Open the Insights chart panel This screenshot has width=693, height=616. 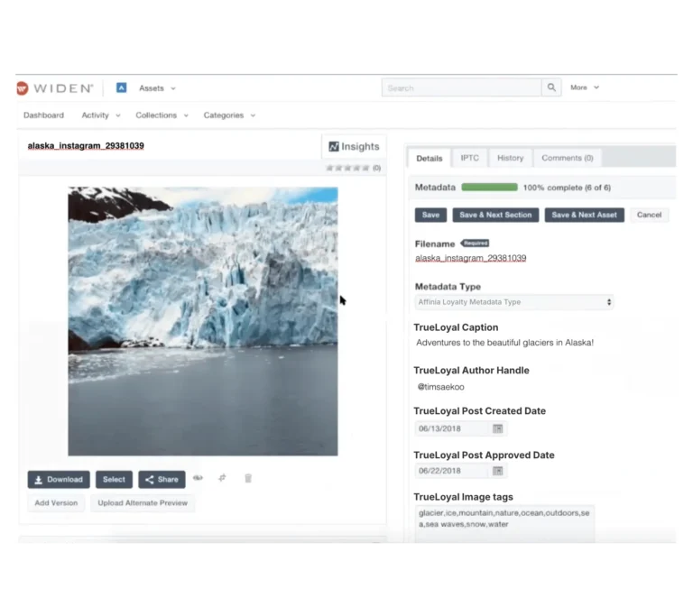click(354, 146)
